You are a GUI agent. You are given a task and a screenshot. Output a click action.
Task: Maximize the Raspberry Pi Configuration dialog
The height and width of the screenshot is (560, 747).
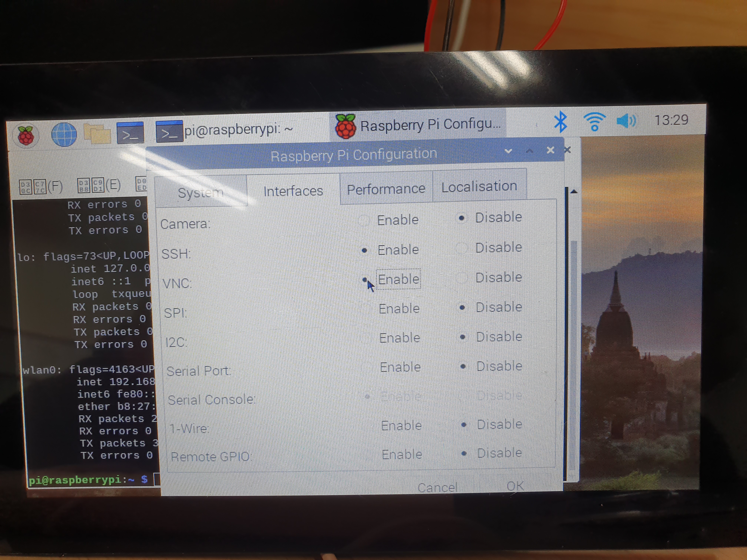(529, 151)
